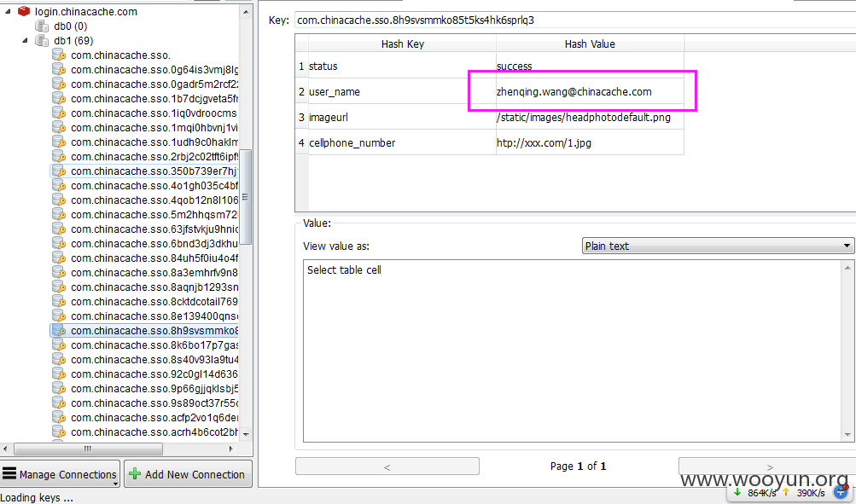The height and width of the screenshot is (504, 856).
Task: Select /static/images/headphotodefault.png value cell
Action: [x=590, y=117]
